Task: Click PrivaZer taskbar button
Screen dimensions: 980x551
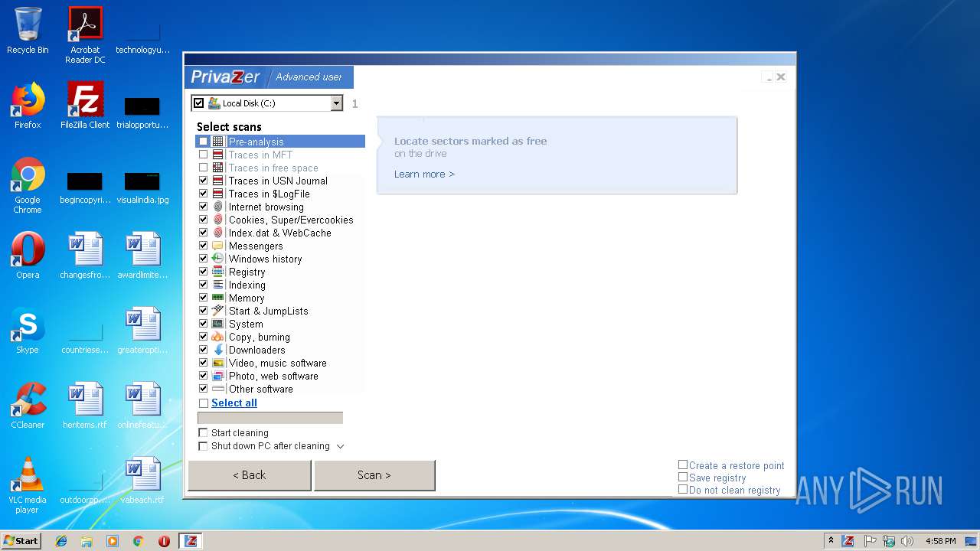Action: click(x=191, y=540)
